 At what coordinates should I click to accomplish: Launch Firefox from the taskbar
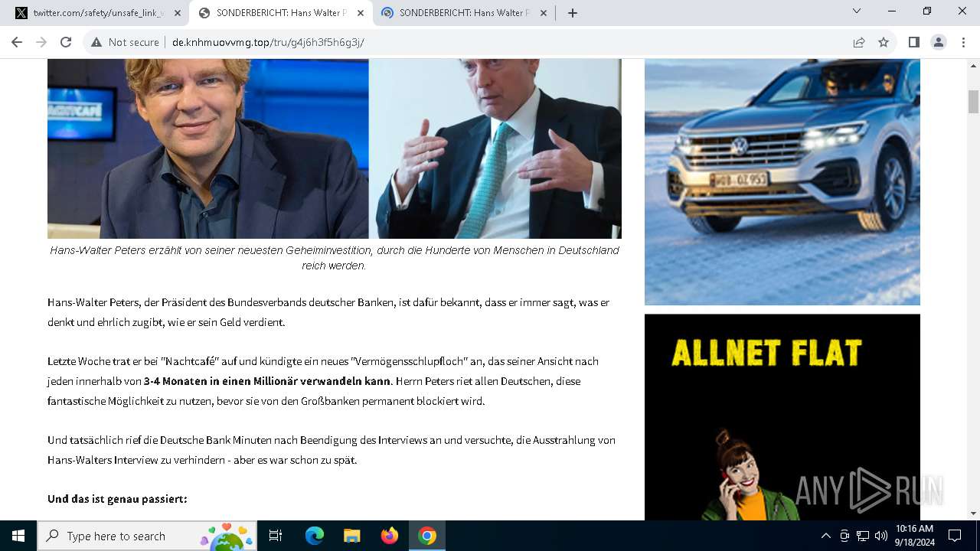click(390, 536)
